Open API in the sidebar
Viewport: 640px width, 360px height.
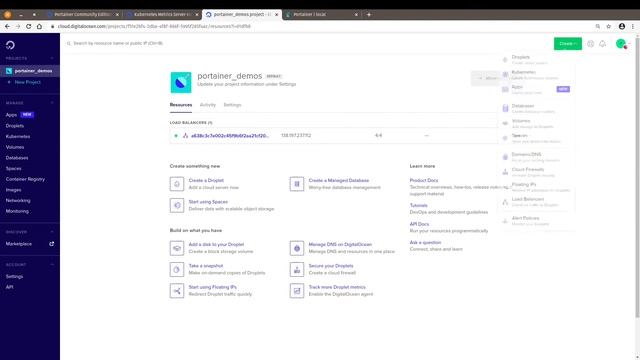[x=9, y=287]
